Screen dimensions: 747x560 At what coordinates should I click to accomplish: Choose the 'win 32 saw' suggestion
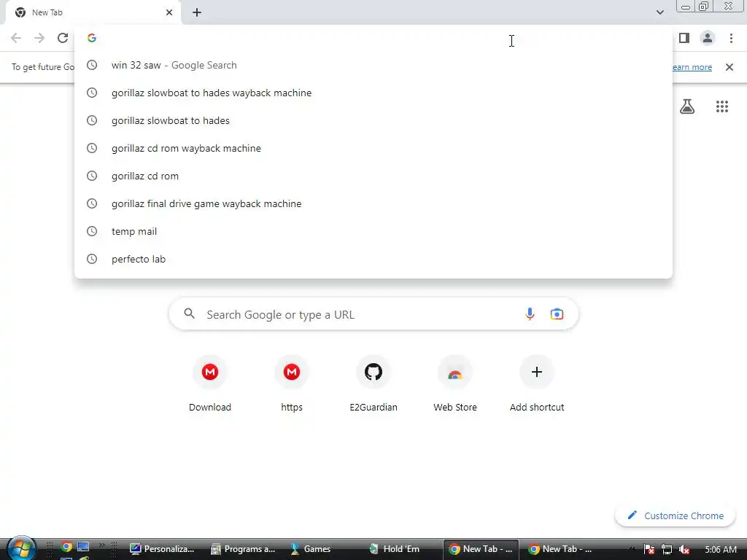tap(373, 65)
